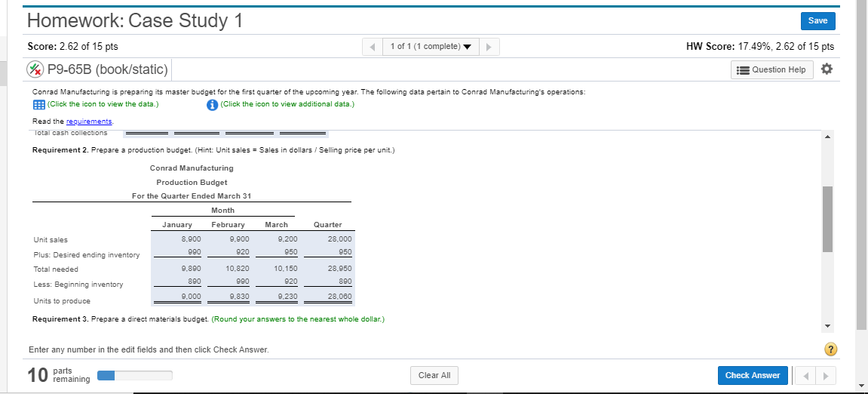Click the HW Score 17.49% text

760,47
